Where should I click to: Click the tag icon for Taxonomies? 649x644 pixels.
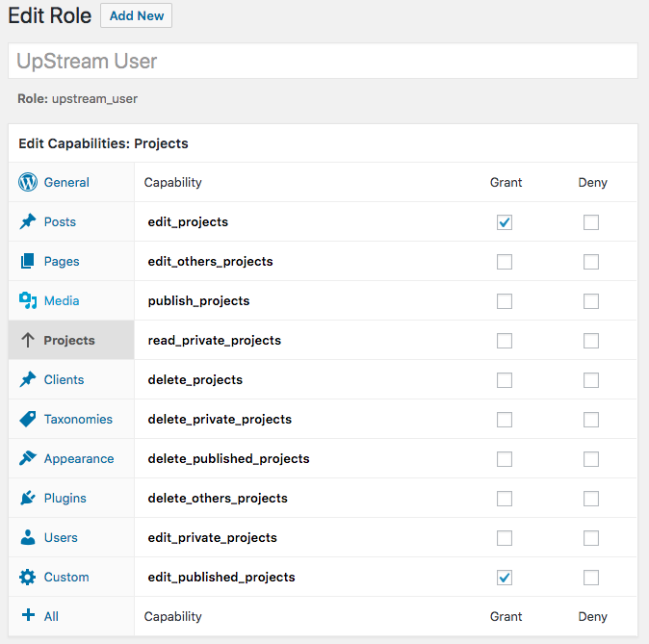28,419
